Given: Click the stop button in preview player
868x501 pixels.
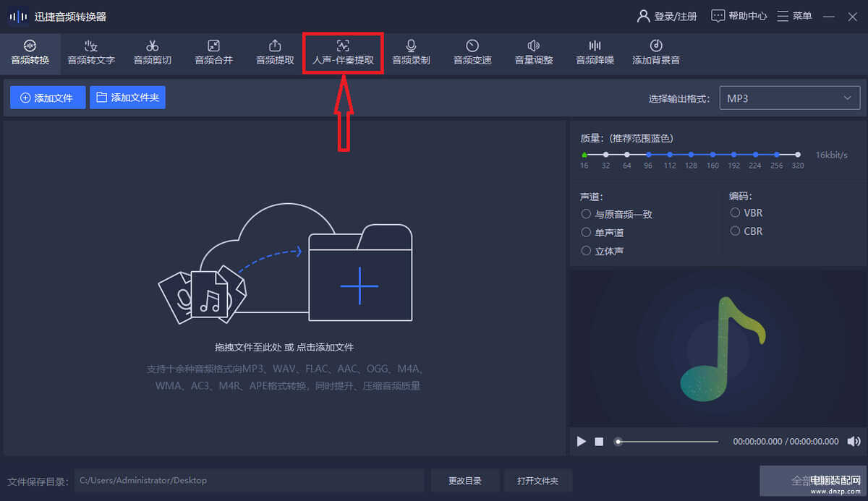Looking at the screenshot, I should [599, 441].
